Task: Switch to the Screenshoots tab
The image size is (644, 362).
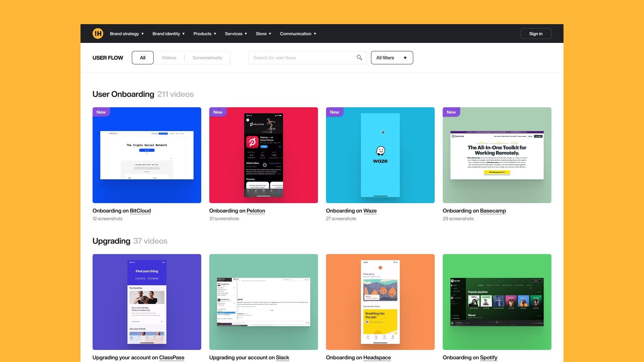Action: [207, 58]
